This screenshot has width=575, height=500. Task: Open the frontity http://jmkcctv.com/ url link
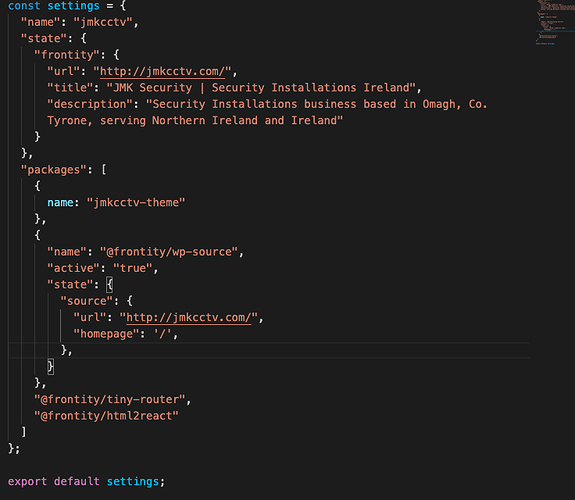tap(162, 71)
